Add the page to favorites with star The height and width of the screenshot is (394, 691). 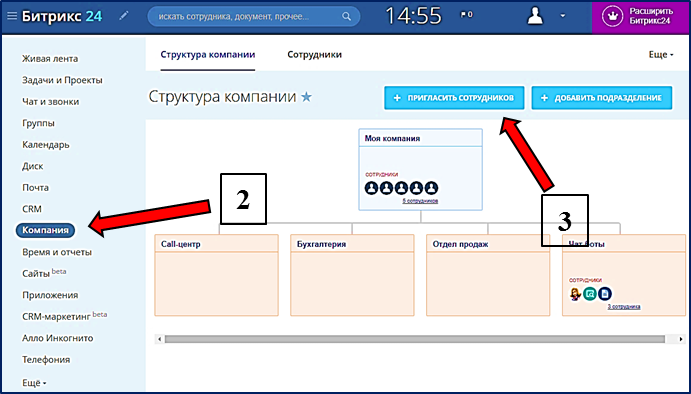pos(306,97)
